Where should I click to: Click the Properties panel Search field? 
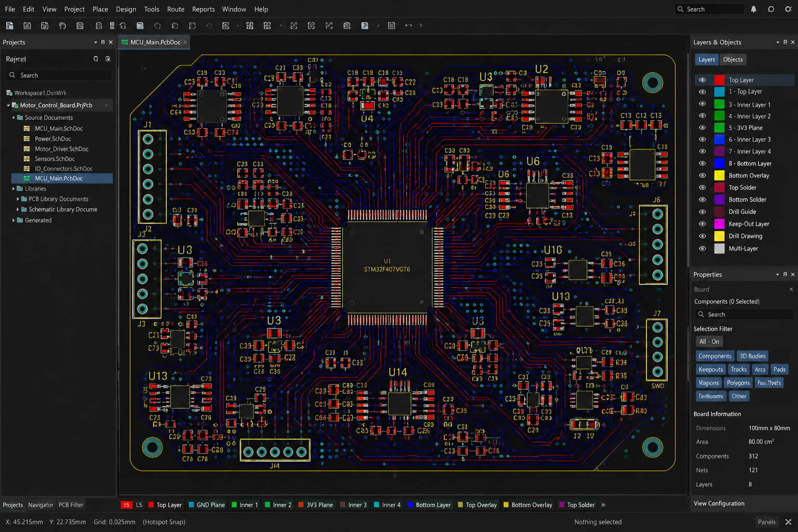pos(744,314)
